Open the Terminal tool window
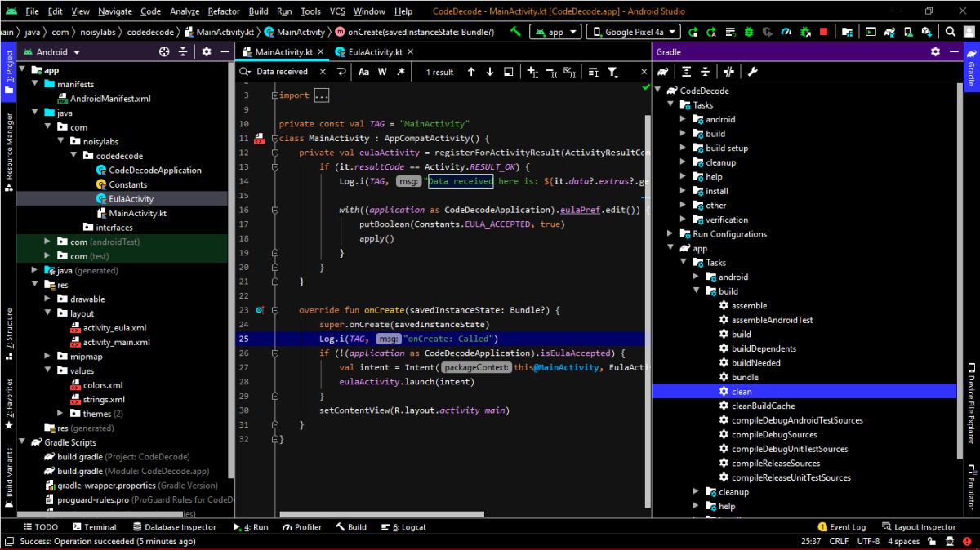 93,527
